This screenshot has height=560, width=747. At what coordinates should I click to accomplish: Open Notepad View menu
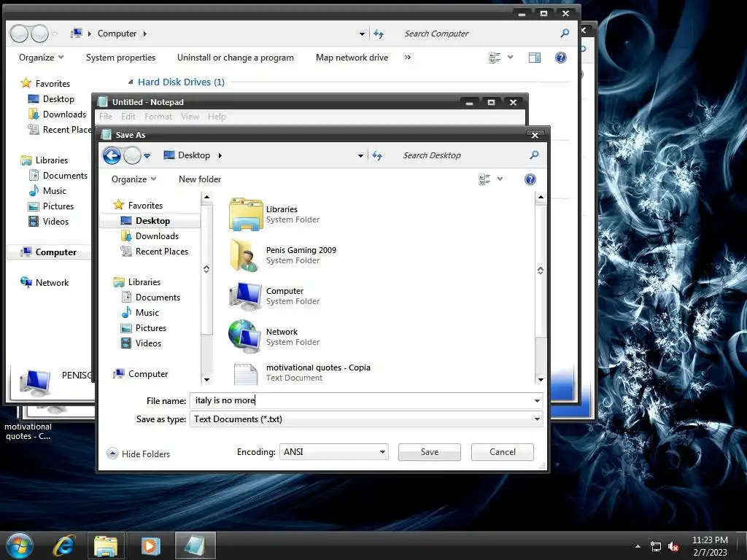(x=190, y=117)
